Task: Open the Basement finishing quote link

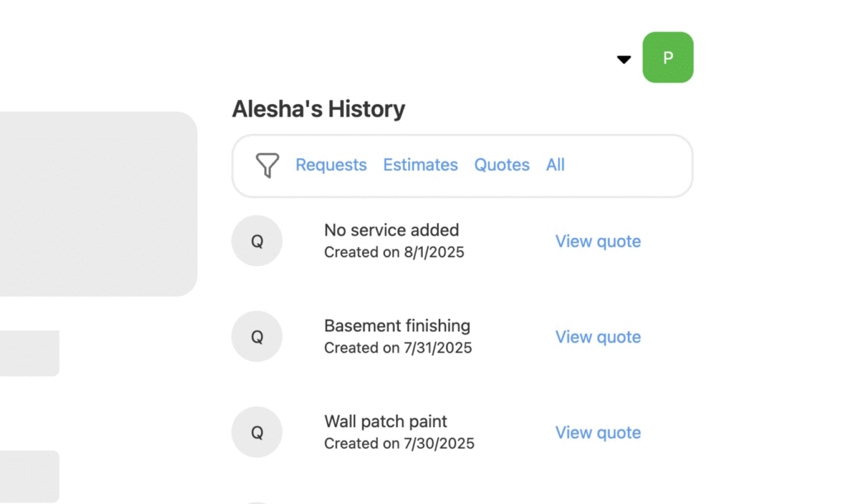Action: (x=597, y=337)
